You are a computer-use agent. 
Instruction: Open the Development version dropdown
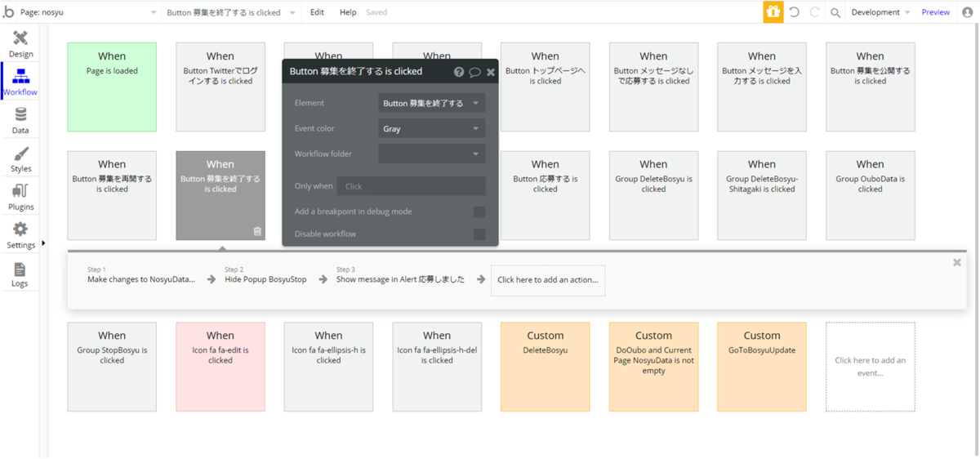pyautogui.click(x=880, y=12)
